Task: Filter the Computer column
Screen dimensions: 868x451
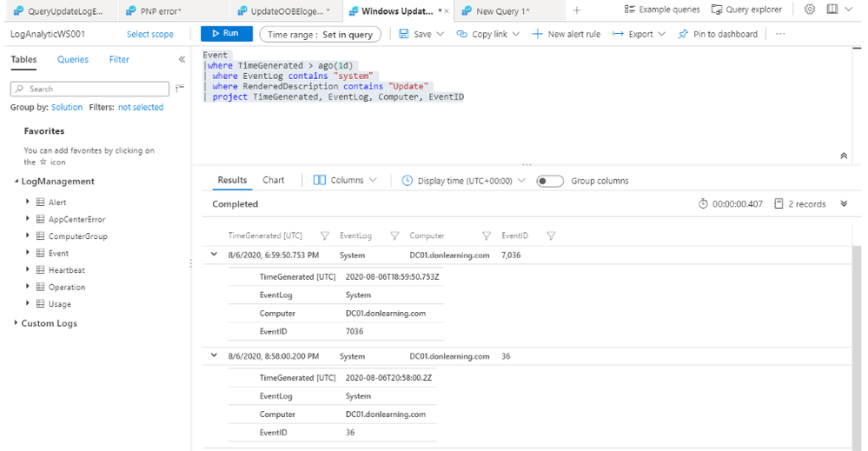Action: click(x=487, y=235)
